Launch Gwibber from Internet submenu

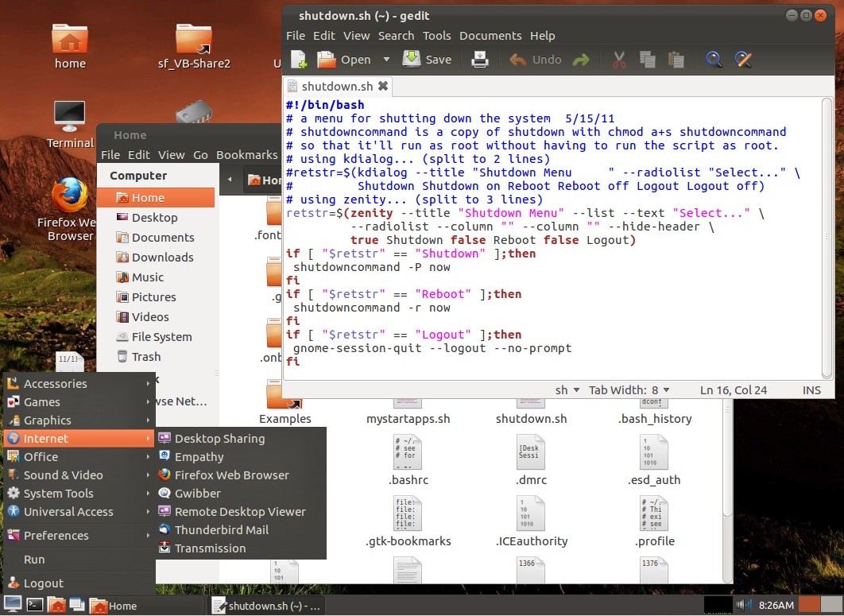pyautogui.click(x=241, y=494)
